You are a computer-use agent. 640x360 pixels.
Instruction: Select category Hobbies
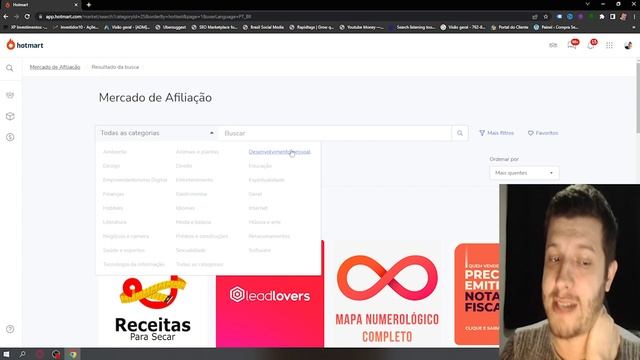click(x=113, y=208)
